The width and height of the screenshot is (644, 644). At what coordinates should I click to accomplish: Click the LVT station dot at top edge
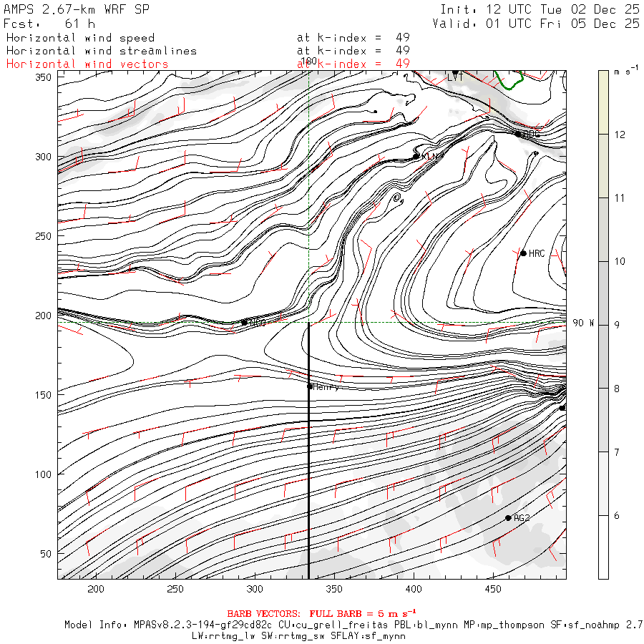[x=455, y=72]
